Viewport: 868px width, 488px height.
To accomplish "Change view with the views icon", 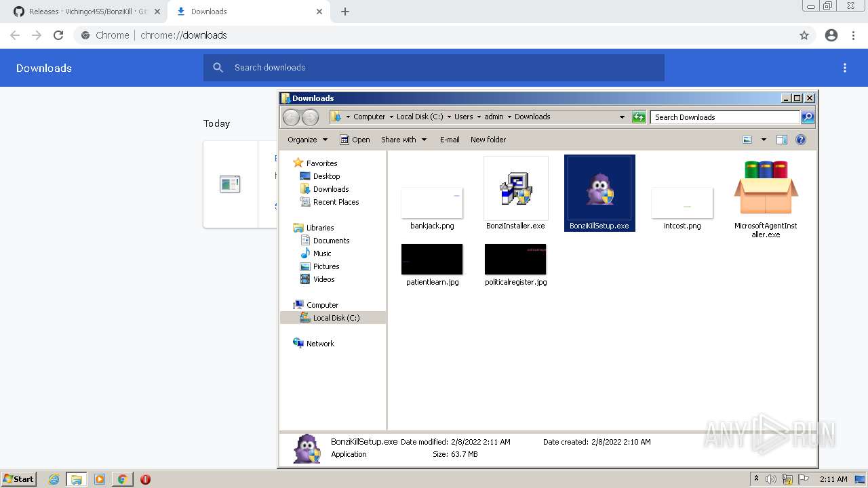I will point(747,140).
